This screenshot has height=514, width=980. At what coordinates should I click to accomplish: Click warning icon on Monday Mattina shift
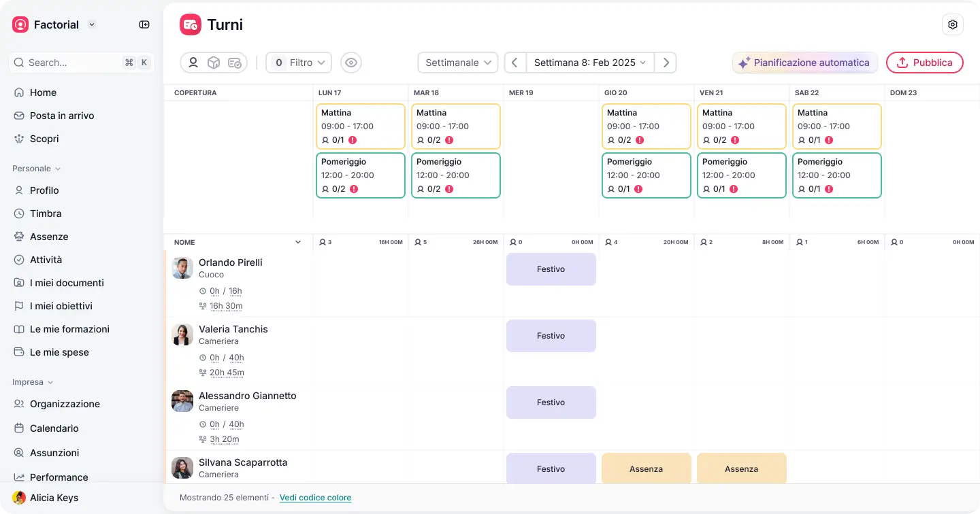click(x=353, y=140)
